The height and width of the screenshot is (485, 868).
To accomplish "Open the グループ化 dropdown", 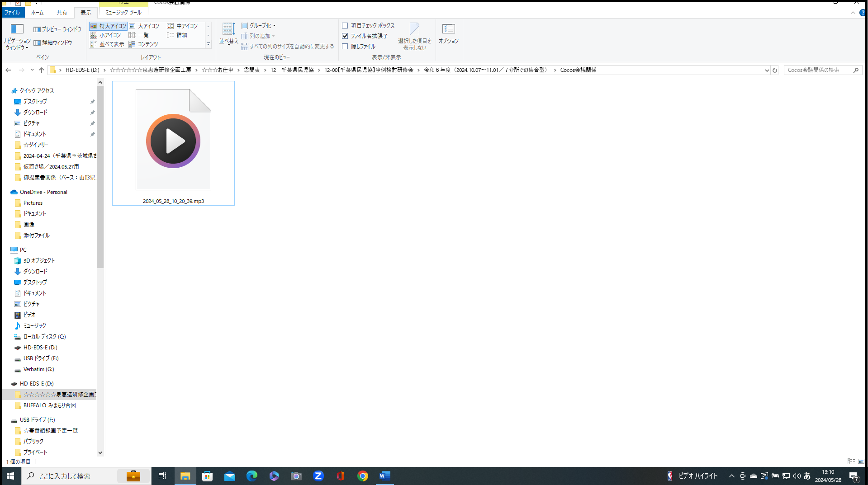I will (258, 25).
